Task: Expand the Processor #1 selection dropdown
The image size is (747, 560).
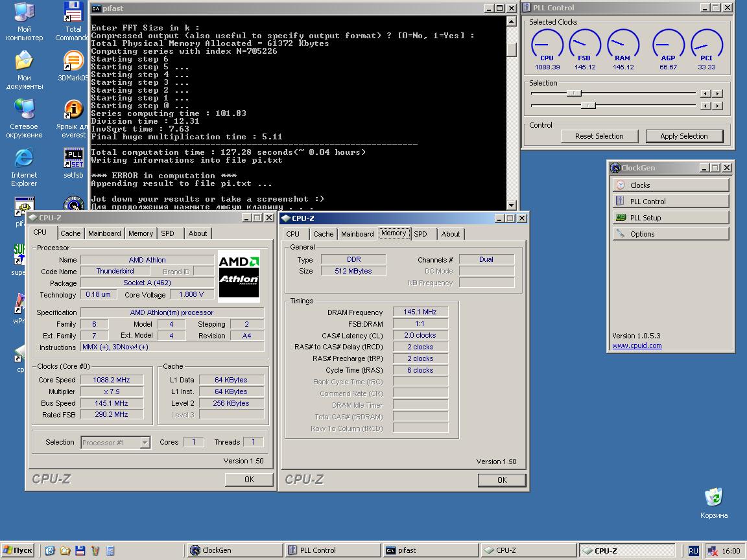Action: tap(145, 443)
